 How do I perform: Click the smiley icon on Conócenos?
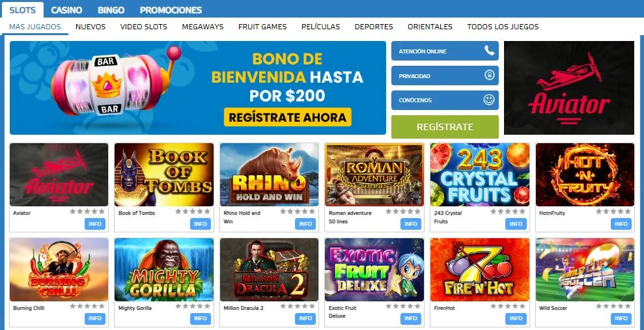pyautogui.click(x=489, y=100)
